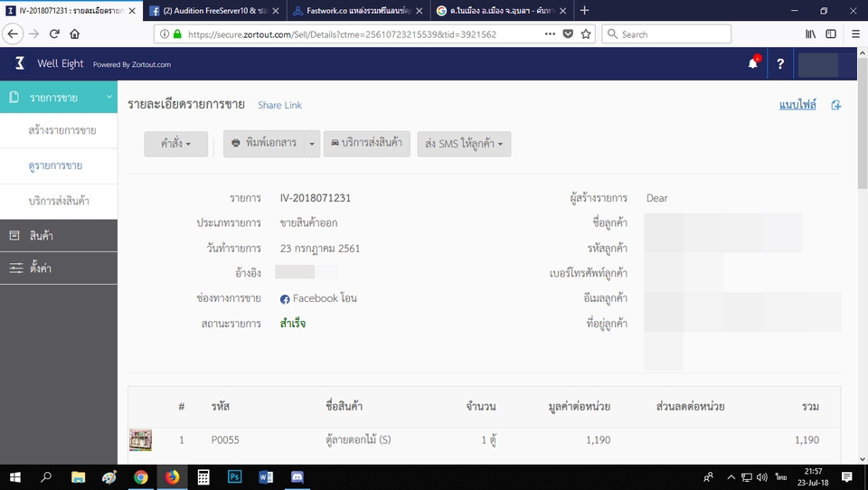
Task: Open the Share Link
Action: click(279, 105)
